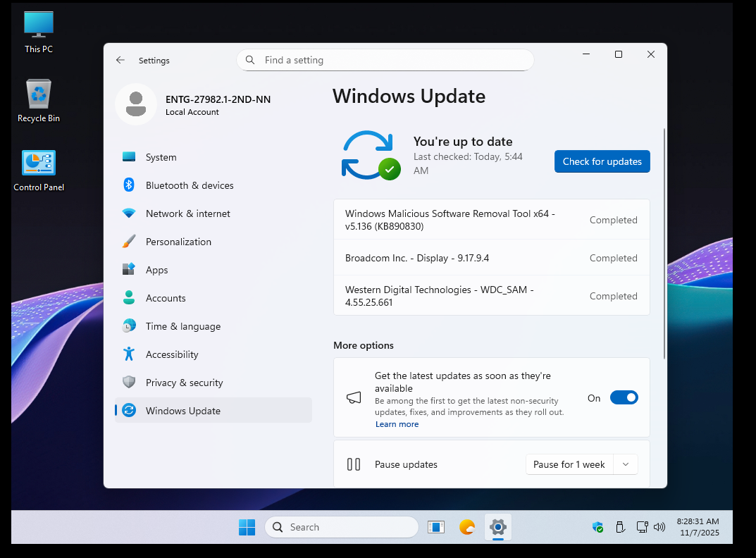The height and width of the screenshot is (558, 756).
Task: Select Windows Update in sidebar
Action: 213,410
